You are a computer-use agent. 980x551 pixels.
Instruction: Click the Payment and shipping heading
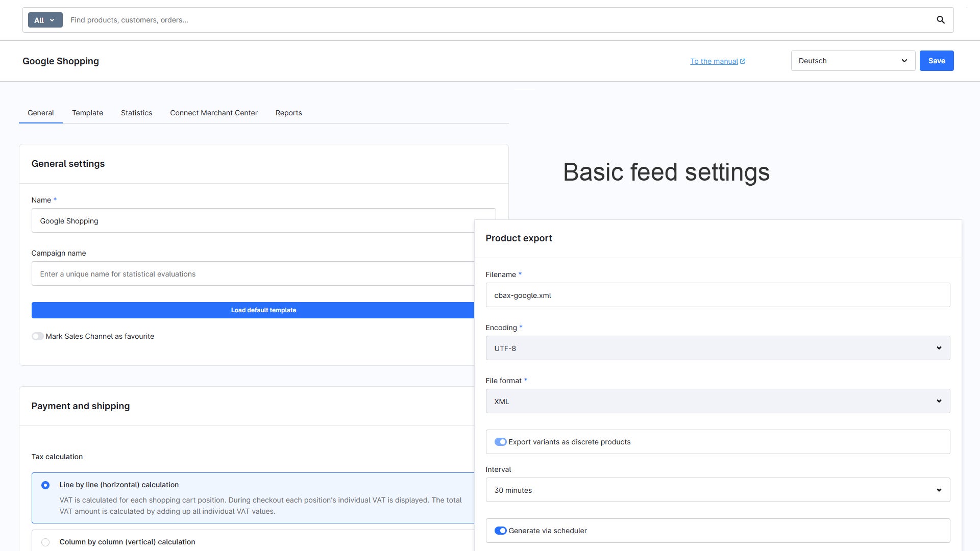coord(81,406)
